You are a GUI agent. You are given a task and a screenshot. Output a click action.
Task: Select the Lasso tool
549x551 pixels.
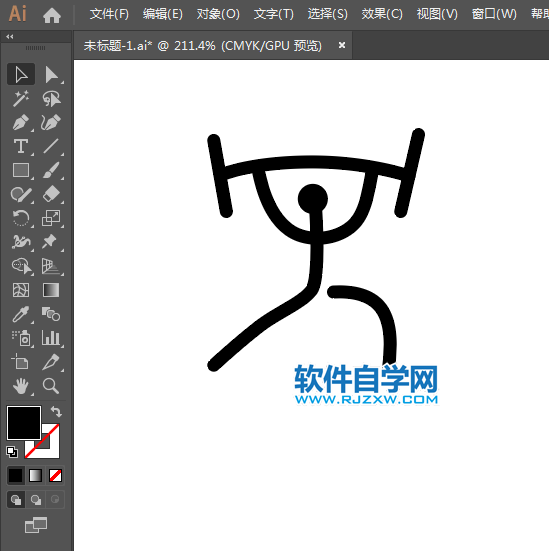coord(51,98)
